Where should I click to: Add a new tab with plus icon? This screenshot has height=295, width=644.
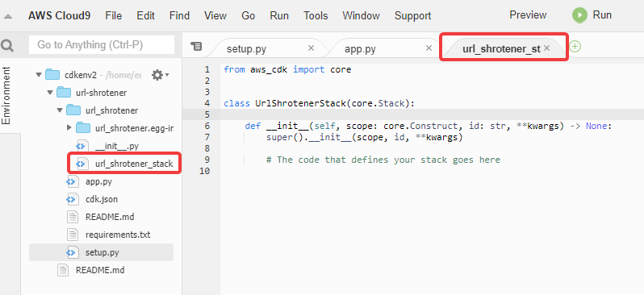click(x=575, y=47)
